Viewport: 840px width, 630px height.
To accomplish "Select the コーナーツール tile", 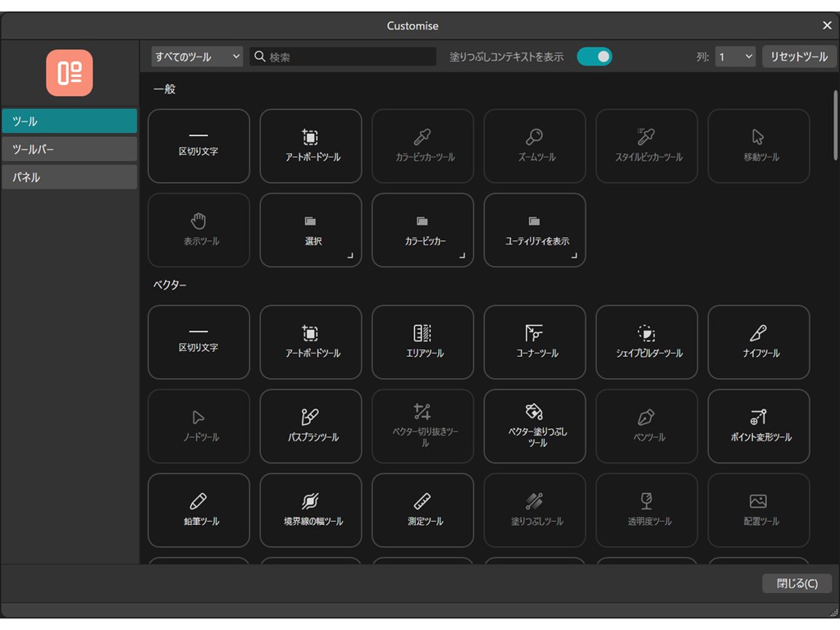I will (x=534, y=342).
